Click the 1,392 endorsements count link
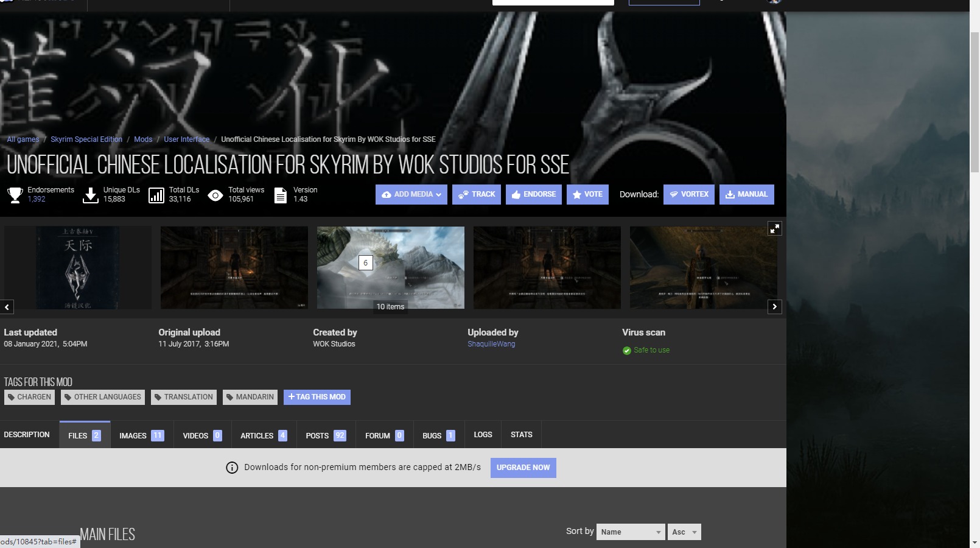 click(x=37, y=199)
